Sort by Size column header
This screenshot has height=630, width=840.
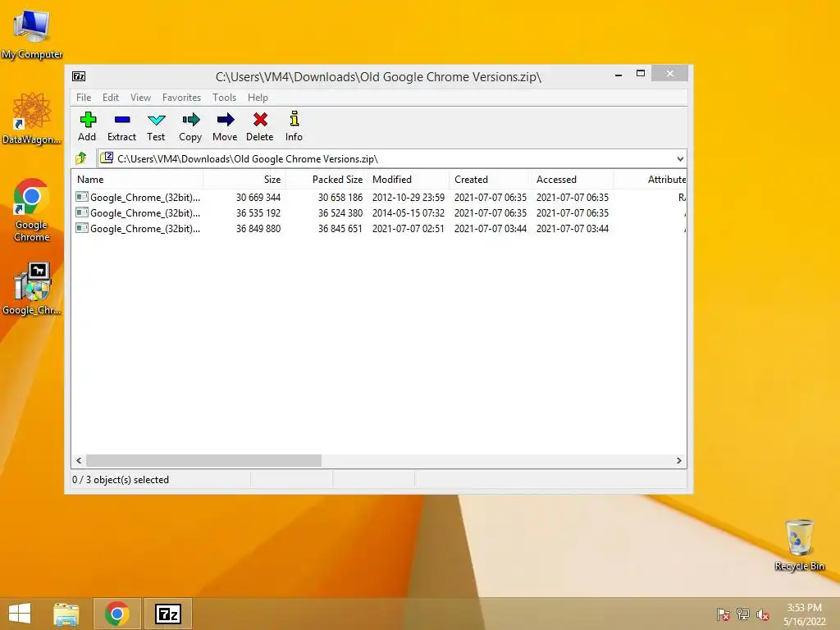pos(244,180)
